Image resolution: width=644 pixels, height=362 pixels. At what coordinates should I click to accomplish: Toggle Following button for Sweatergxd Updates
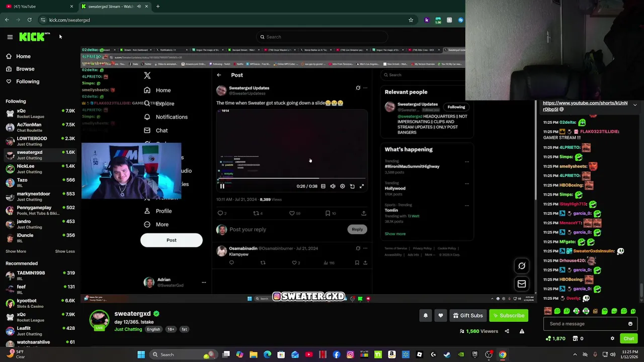tap(456, 107)
